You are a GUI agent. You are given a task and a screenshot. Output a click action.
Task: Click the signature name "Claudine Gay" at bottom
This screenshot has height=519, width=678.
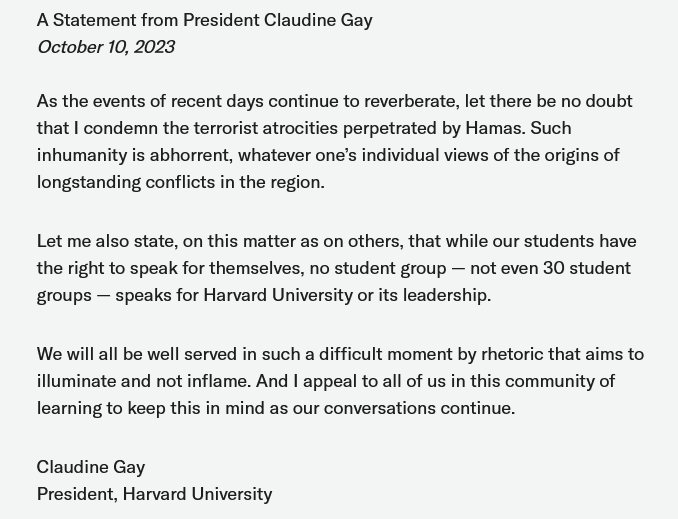(x=91, y=467)
